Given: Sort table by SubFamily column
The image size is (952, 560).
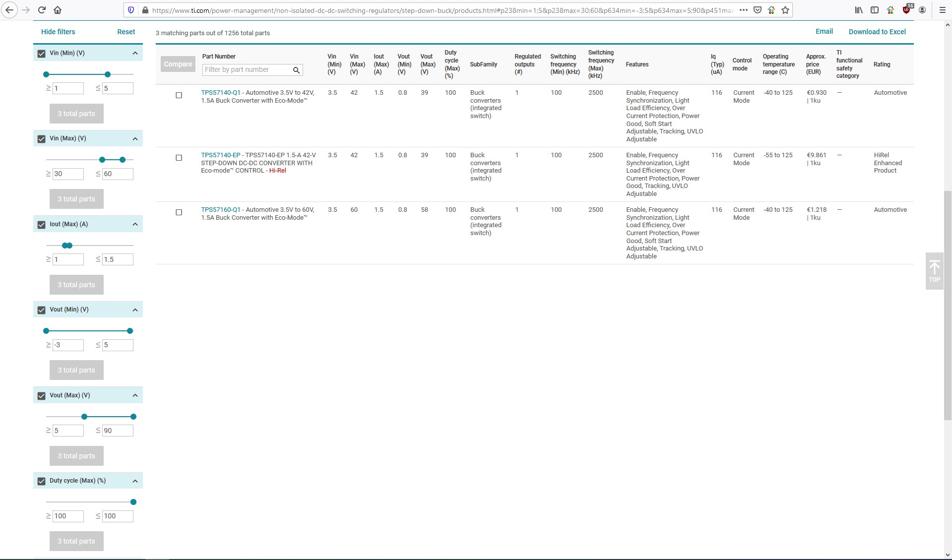Looking at the screenshot, I should [483, 64].
